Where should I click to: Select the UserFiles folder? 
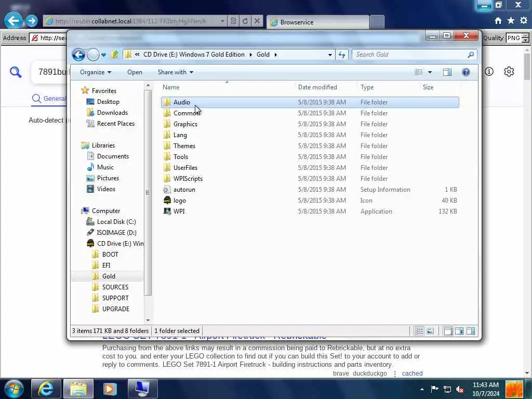pos(310,168)
